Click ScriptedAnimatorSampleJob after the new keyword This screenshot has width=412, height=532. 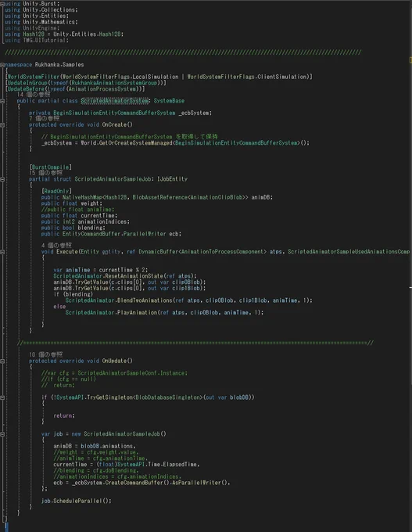click(x=122, y=434)
